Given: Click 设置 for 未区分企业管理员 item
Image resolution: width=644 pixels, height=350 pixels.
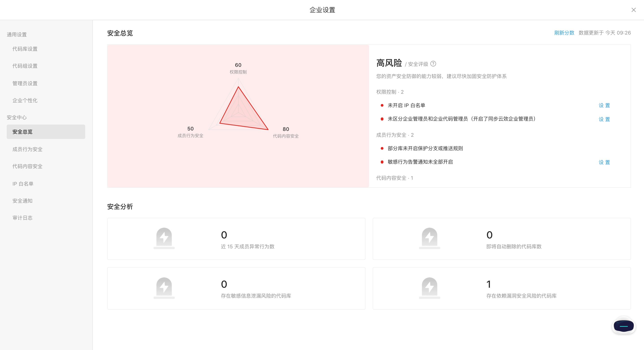Looking at the screenshot, I should [x=604, y=119].
